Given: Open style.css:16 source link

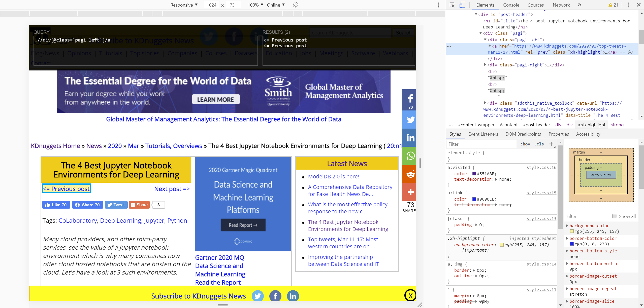Looking at the screenshot, I should tap(541, 167).
